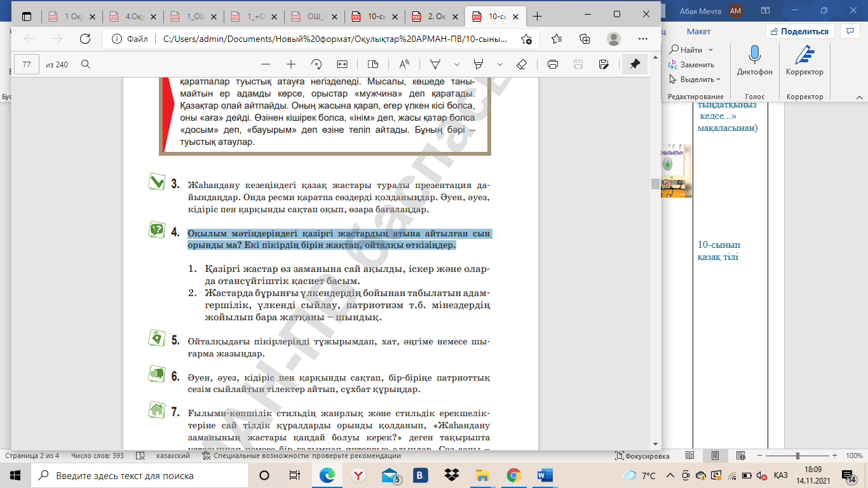Image resolution: width=868 pixels, height=488 pixels.
Task: Start the Word Диктофон dictation
Action: [755, 59]
